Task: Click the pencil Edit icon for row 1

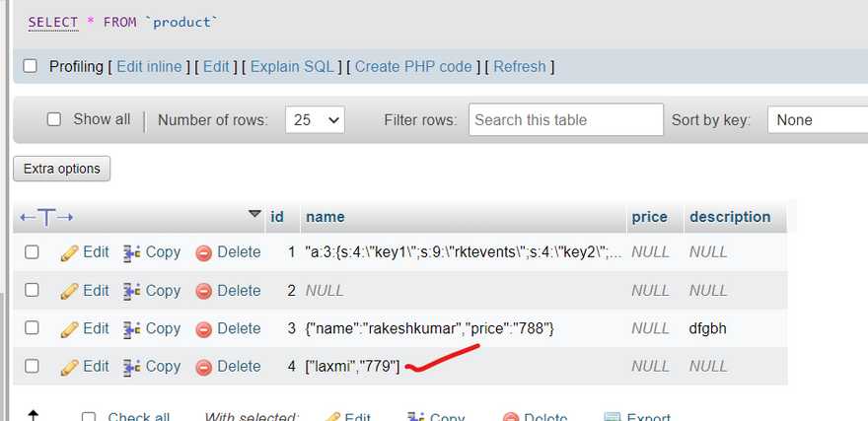Action: point(69,252)
